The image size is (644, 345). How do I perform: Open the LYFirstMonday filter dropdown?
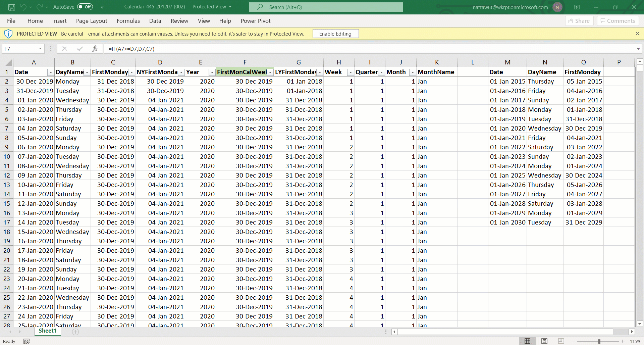pos(320,72)
